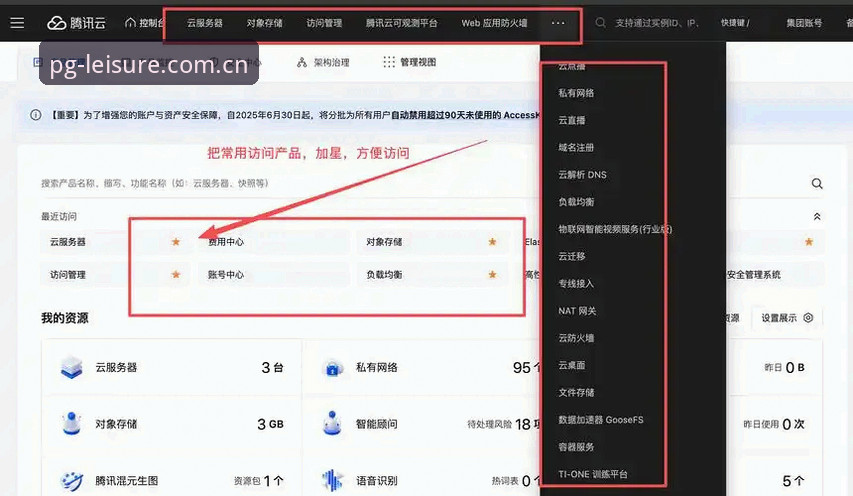
Task: Click 快捷键 shortcut hint
Action: point(735,23)
